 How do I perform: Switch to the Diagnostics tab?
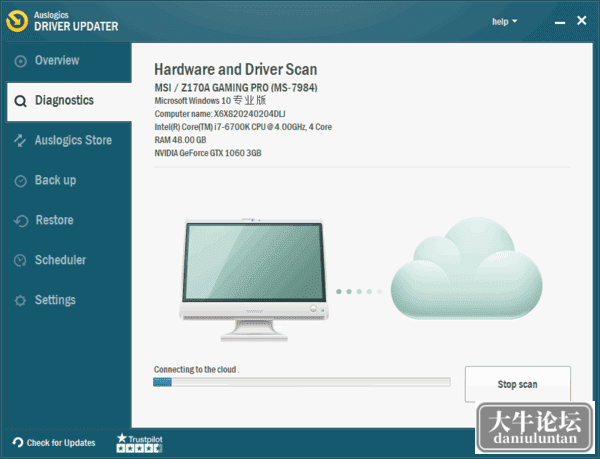[x=69, y=101]
